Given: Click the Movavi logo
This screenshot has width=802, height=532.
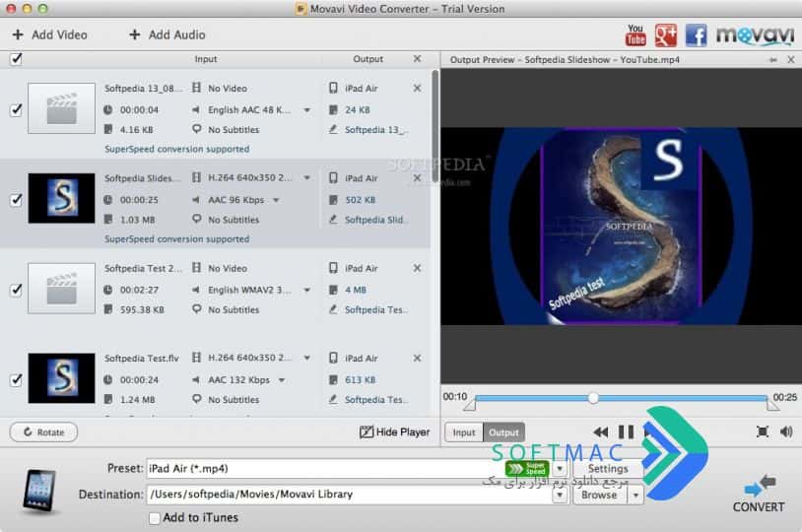Looking at the screenshot, I should (x=755, y=35).
